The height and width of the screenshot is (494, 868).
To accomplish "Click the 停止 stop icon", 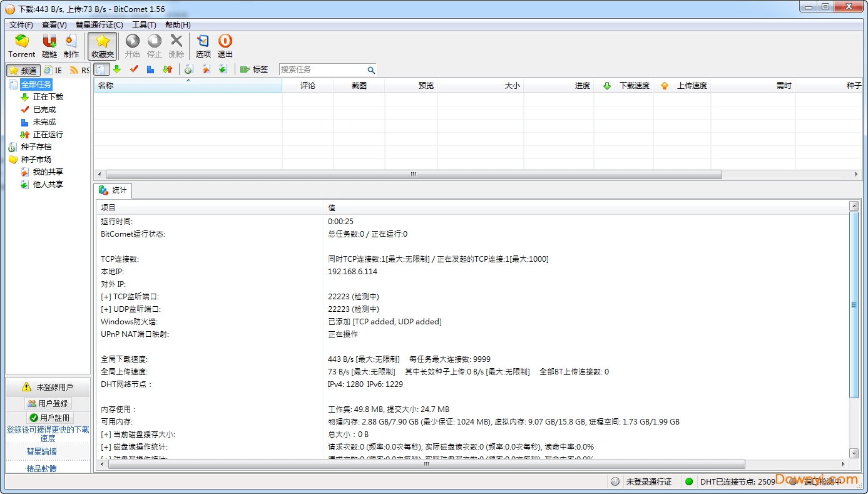I will coord(154,44).
